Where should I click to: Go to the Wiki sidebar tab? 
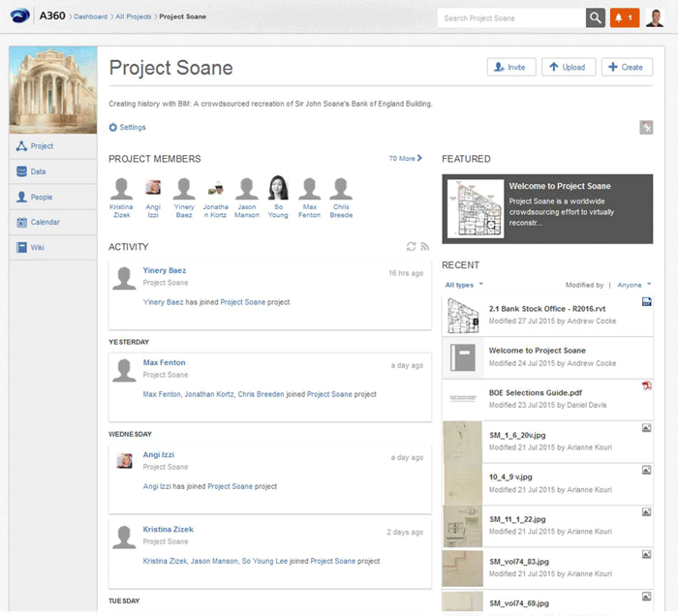tap(38, 247)
